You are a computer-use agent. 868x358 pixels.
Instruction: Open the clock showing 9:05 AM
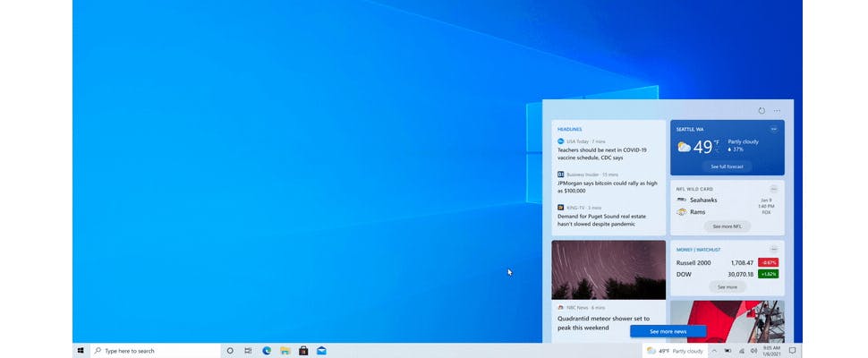(x=771, y=351)
